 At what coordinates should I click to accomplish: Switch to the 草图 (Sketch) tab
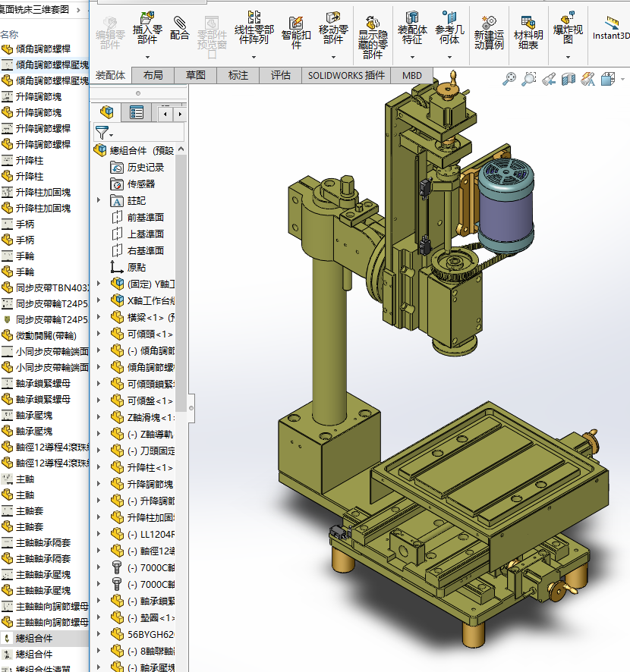195,75
